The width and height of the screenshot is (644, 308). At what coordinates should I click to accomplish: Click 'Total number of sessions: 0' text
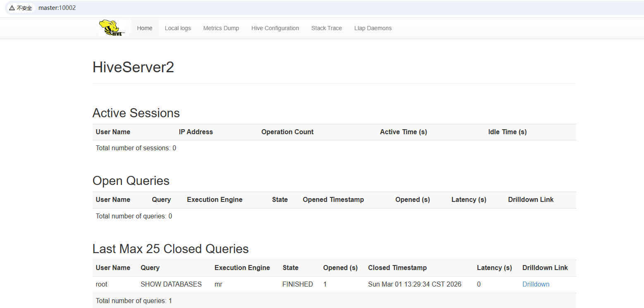pos(136,148)
